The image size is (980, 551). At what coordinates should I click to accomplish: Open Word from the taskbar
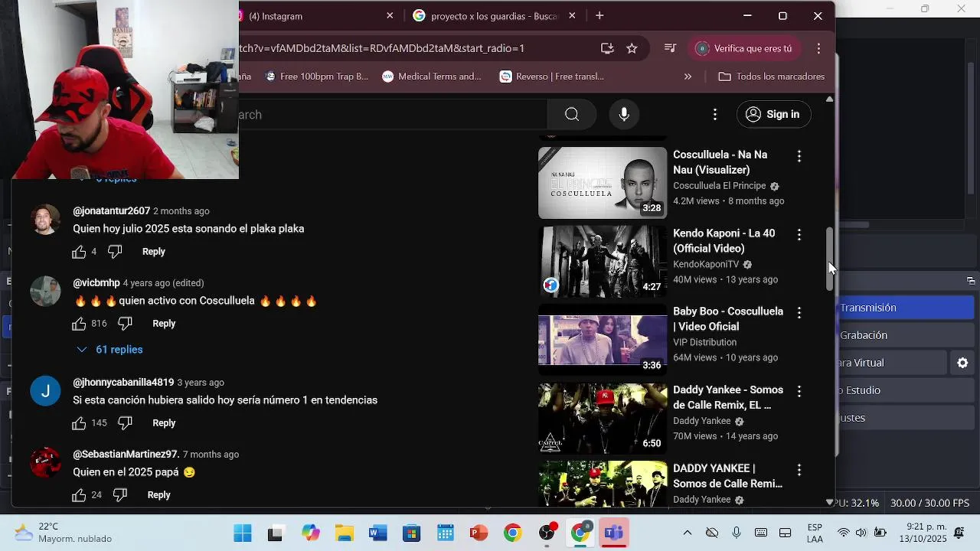pos(378,533)
